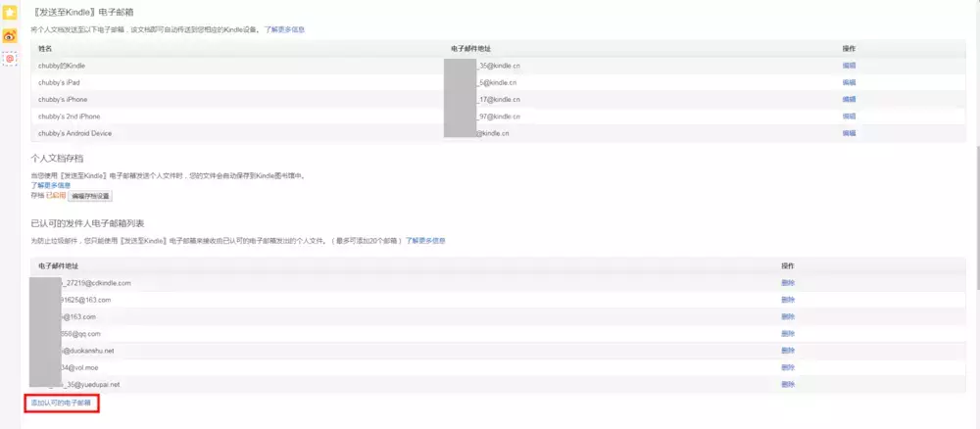
Task: Click the _35@yuedupai.net address
Action: pos(90,384)
